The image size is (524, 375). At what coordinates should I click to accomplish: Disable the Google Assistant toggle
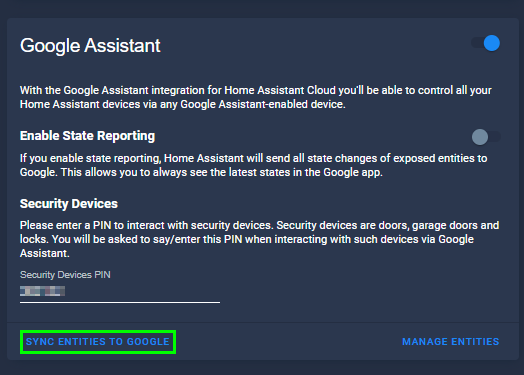point(486,43)
